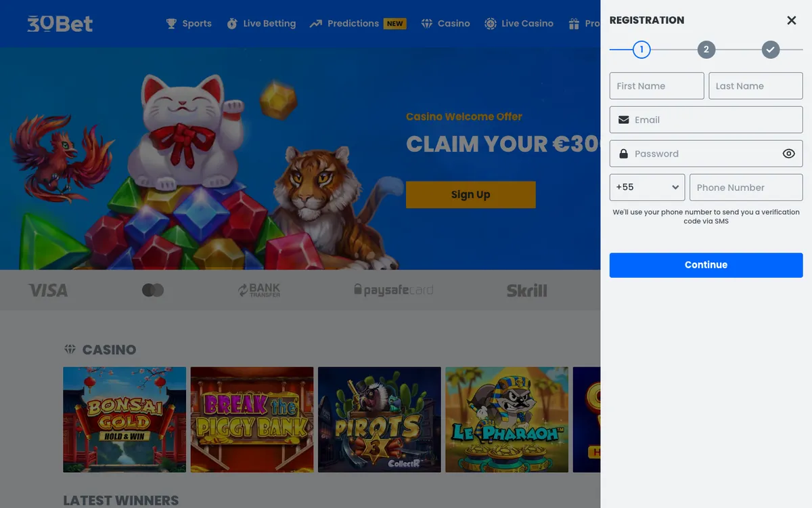Click the LATEST WINNERS heading
The image size is (812, 508).
coord(121,501)
